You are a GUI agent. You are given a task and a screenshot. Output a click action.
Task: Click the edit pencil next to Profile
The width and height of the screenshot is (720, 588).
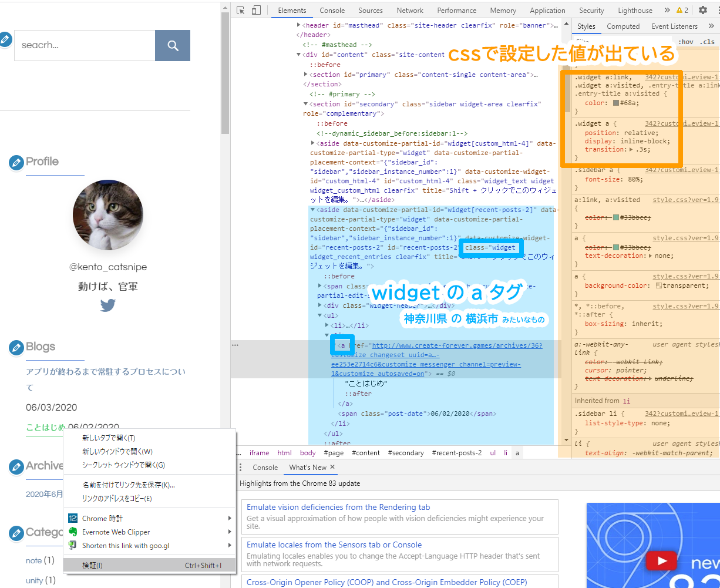click(16, 163)
